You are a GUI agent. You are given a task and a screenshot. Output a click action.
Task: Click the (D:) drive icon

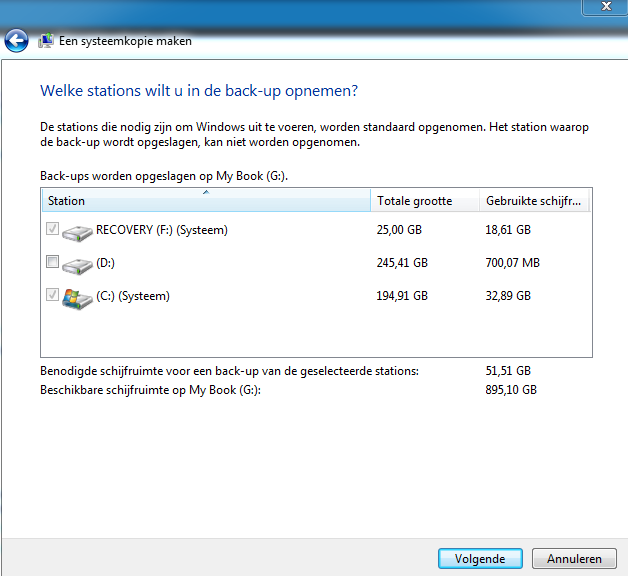(77, 266)
